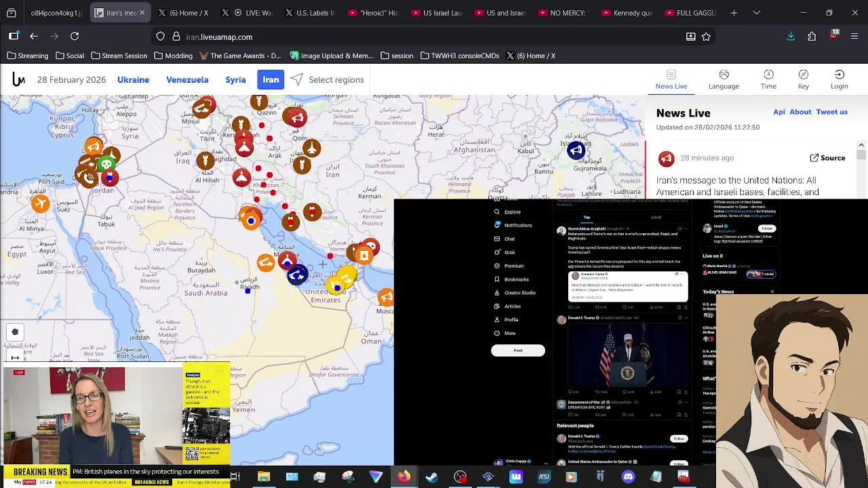
Task: Open Notifications in the X sidebar
Action: 513,225
